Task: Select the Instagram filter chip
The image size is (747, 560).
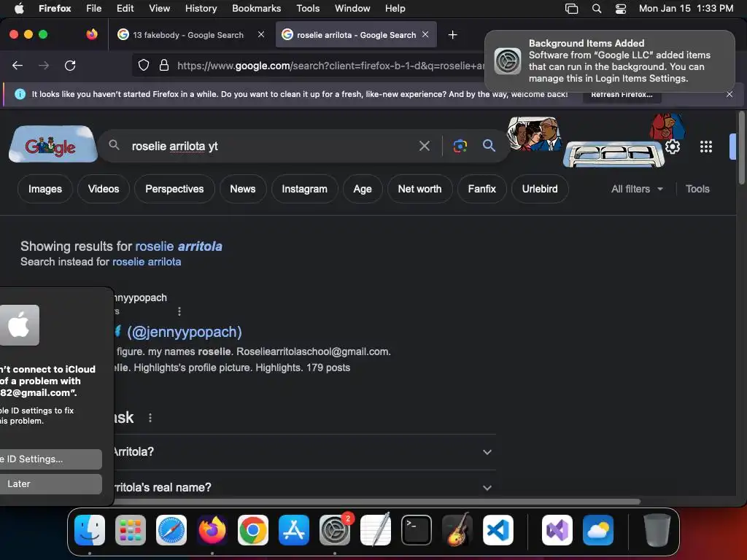Action: [x=304, y=189]
